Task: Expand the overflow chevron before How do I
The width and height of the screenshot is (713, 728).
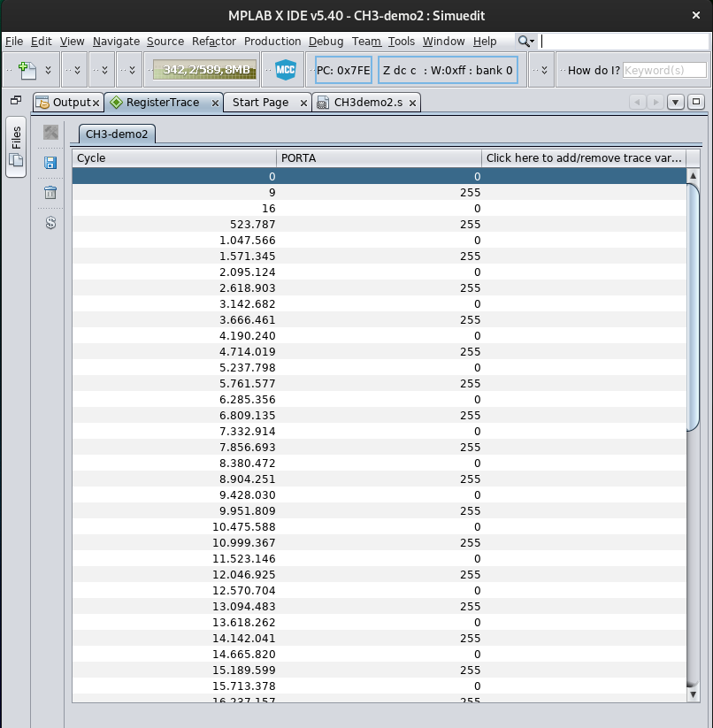Action: point(544,70)
